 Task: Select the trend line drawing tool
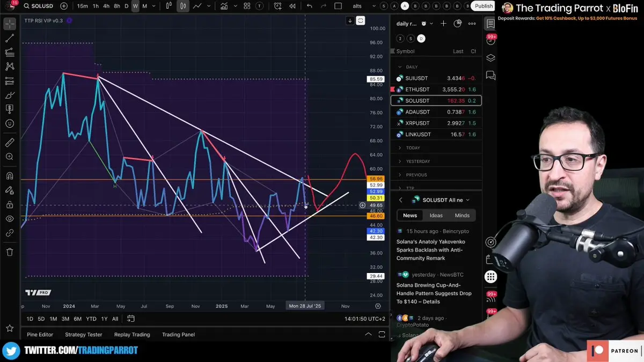(x=10, y=39)
